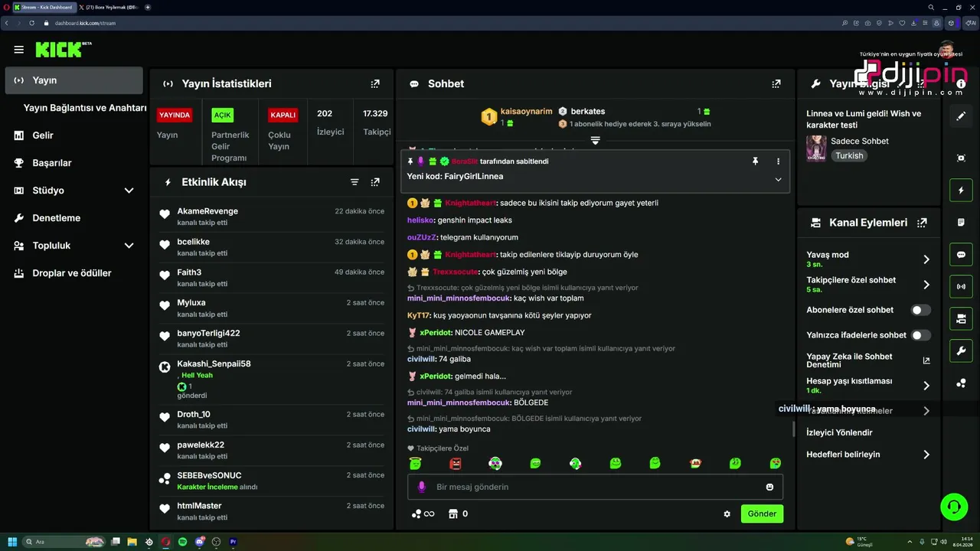Unpin the pinned chat message (pin icon)

[755, 161]
